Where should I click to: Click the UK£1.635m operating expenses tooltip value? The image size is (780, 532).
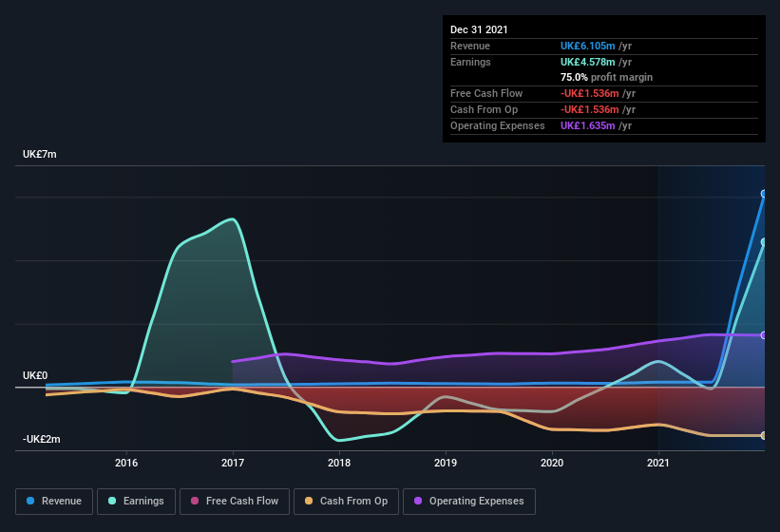pyautogui.click(x=590, y=125)
